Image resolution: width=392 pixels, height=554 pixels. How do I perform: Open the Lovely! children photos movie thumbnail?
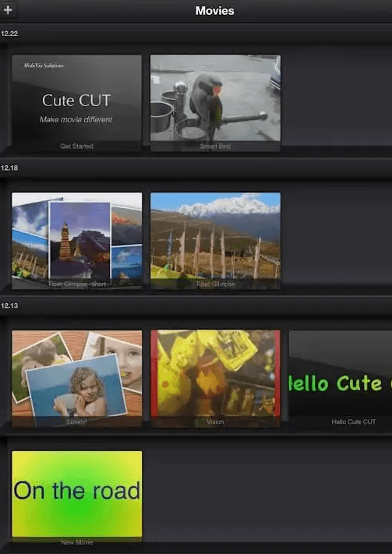point(76,379)
